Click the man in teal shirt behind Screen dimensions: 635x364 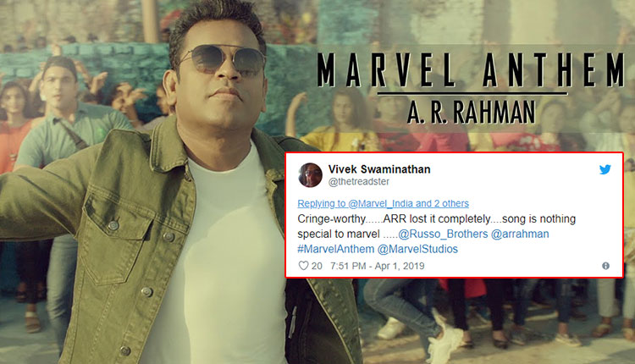coord(67,121)
